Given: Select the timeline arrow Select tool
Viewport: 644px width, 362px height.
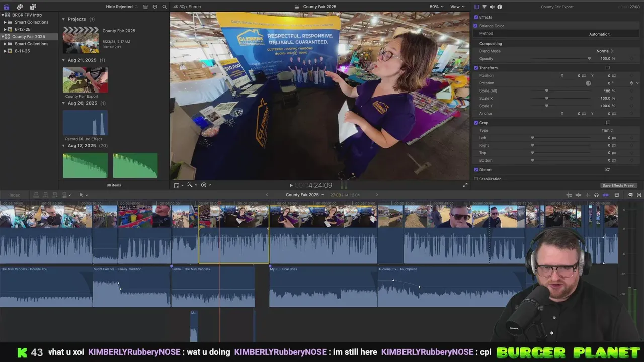Looking at the screenshot, I should click(83, 195).
